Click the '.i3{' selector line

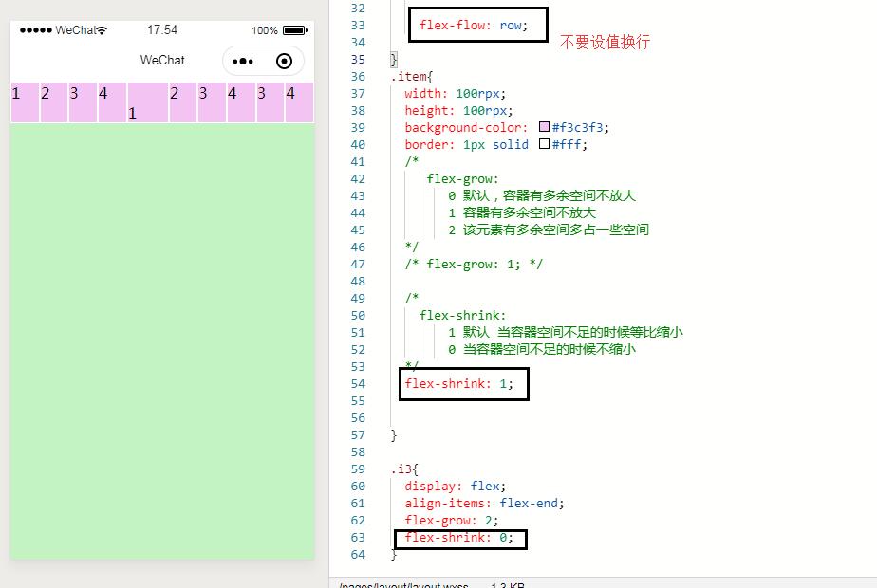(404, 469)
